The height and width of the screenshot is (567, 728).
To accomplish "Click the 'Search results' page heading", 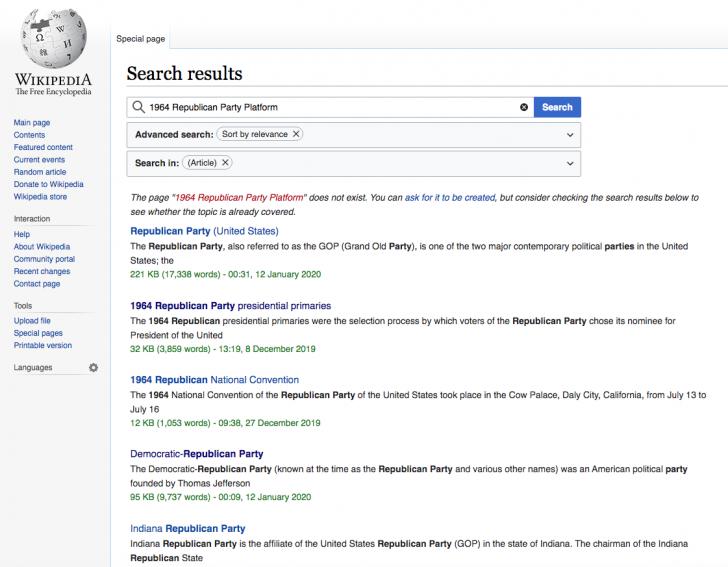I will pos(184,73).
